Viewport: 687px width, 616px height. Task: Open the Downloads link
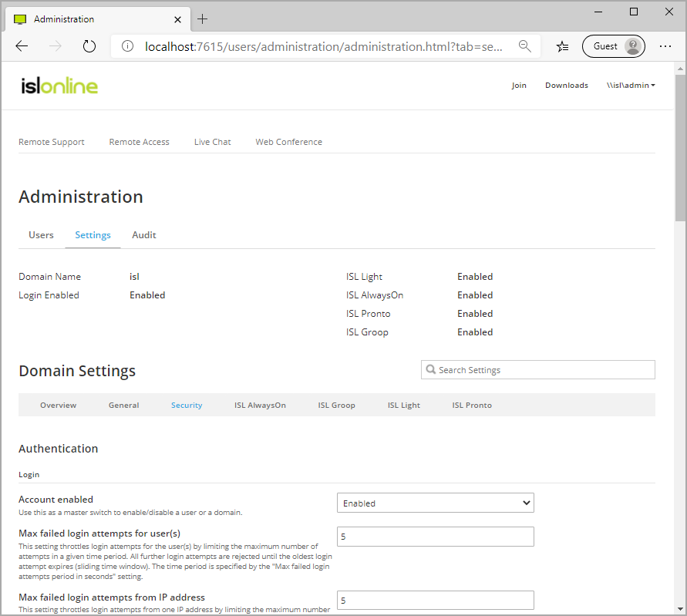[x=567, y=86]
